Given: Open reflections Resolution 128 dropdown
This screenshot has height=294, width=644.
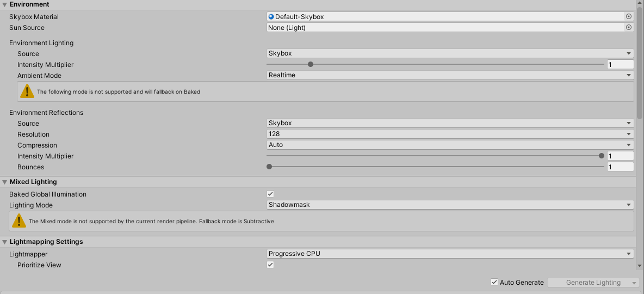Looking at the screenshot, I should click(450, 134).
